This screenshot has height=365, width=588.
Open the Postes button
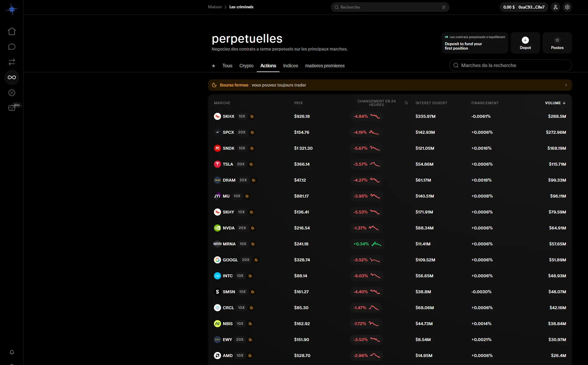[557, 43]
